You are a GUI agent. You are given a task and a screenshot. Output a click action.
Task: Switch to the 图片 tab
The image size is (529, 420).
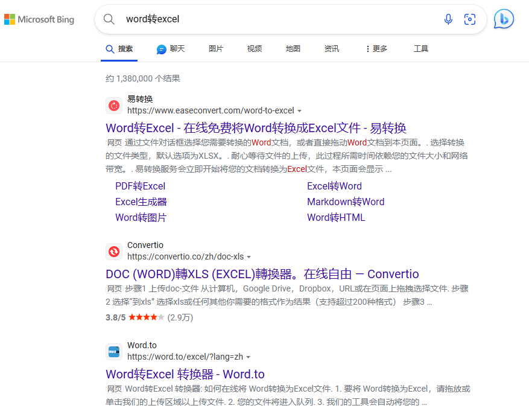pyautogui.click(x=216, y=49)
